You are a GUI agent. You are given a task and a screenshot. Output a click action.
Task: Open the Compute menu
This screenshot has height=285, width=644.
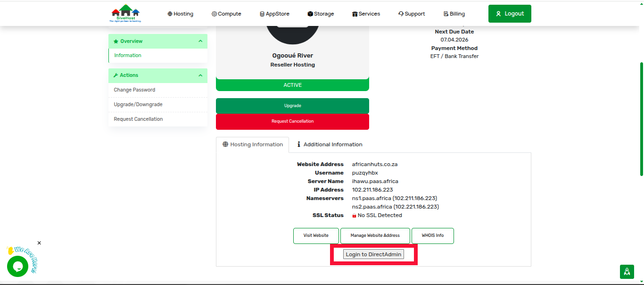coord(226,14)
